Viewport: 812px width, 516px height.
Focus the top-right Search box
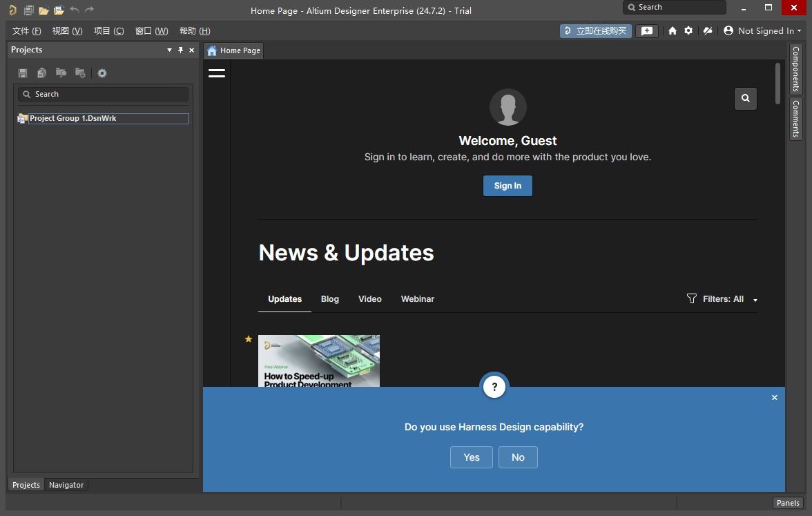(674, 7)
